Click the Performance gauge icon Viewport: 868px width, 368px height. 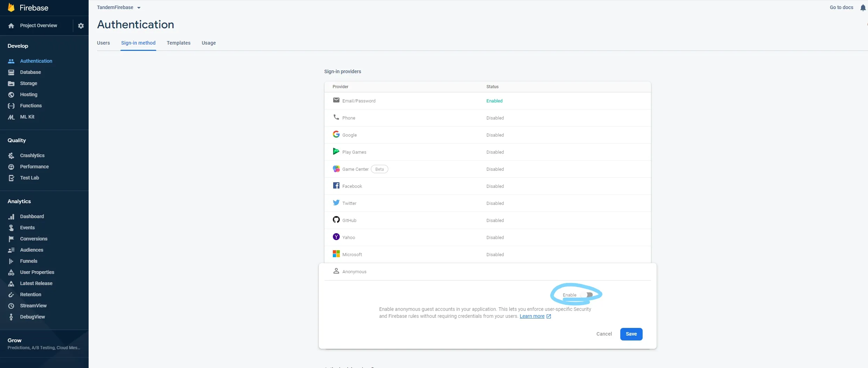pos(11,167)
